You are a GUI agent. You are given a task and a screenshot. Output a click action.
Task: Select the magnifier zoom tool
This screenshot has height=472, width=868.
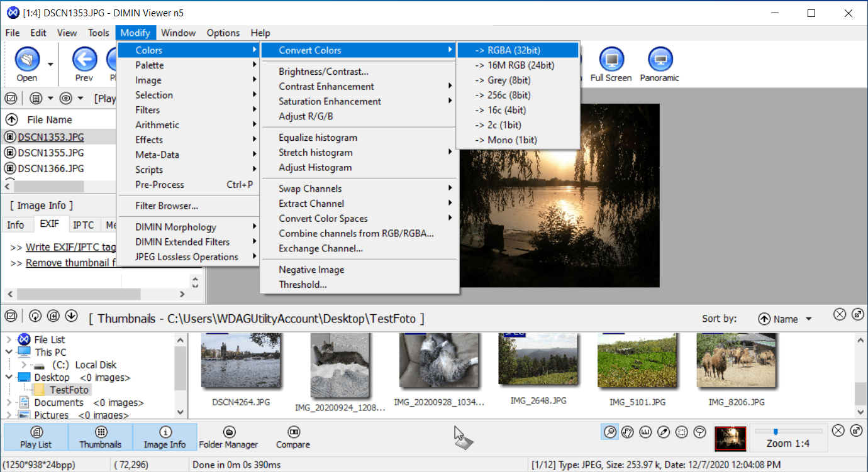pos(609,432)
